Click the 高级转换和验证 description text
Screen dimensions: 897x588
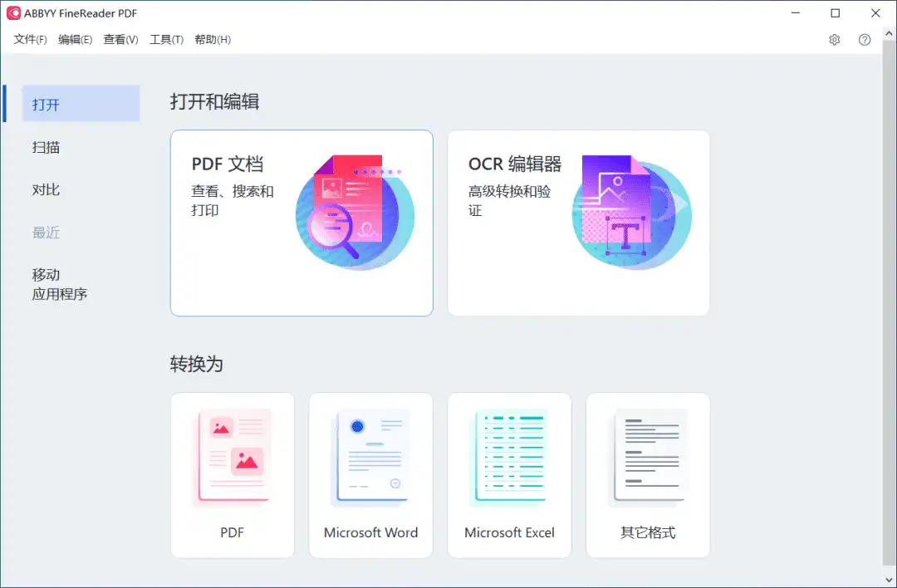(509, 201)
